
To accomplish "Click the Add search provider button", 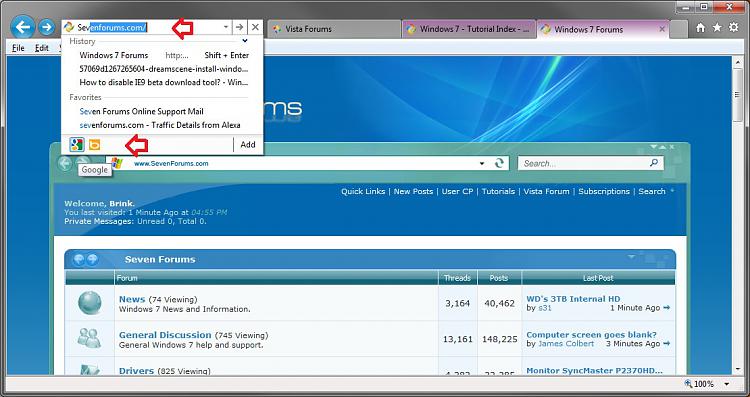I will (248, 144).
